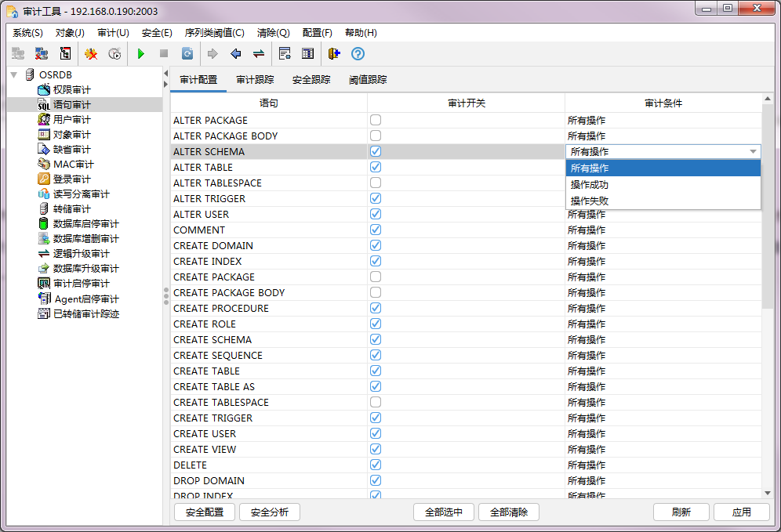781x532 pixels.
Task: Open 用户审计 icon in sidebar
Action: [44, 120]
